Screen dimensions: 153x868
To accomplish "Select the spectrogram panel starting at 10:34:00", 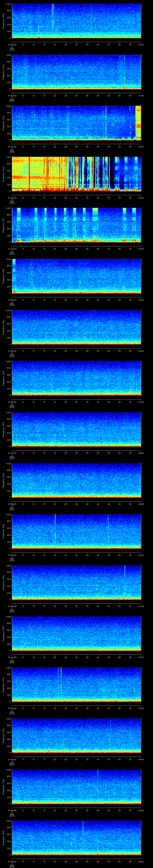I will [76, 276].
